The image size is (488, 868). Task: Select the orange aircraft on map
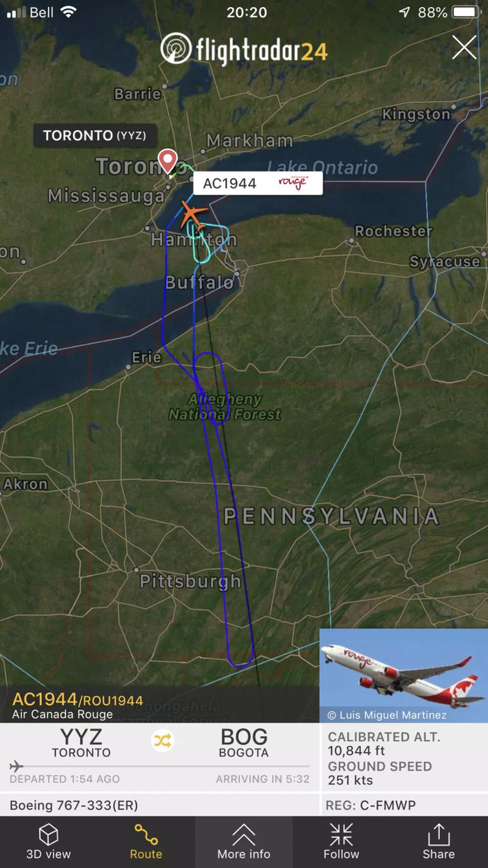click(194, 215)
